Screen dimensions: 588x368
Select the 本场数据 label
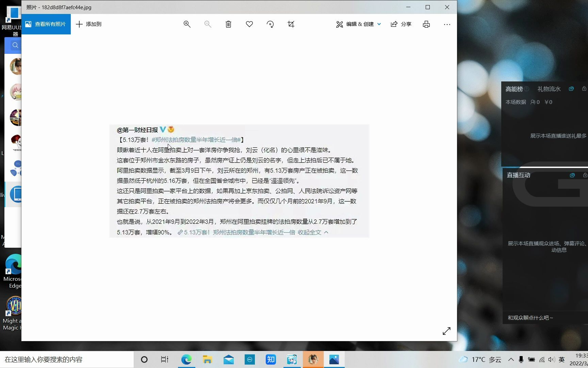[x=516, y=102]
